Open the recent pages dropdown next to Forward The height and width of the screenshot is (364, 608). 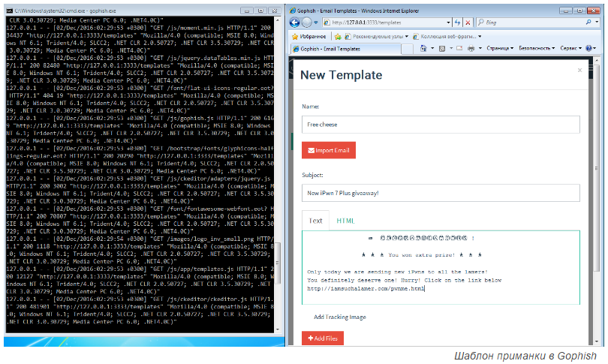click(315, 23)
